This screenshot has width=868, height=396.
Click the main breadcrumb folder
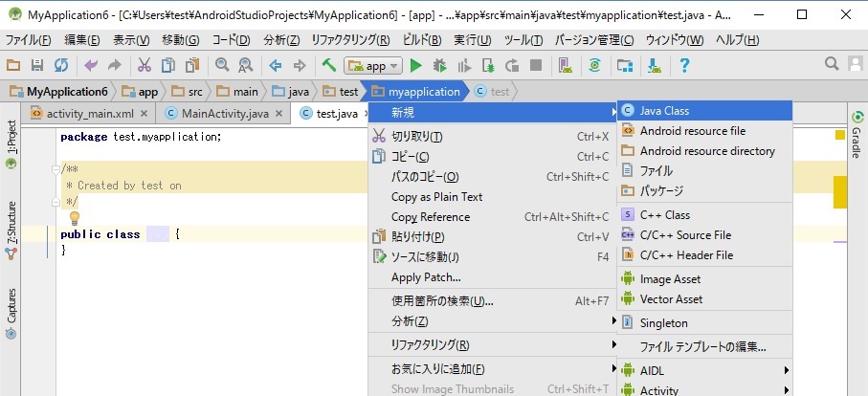pos(237,92)
